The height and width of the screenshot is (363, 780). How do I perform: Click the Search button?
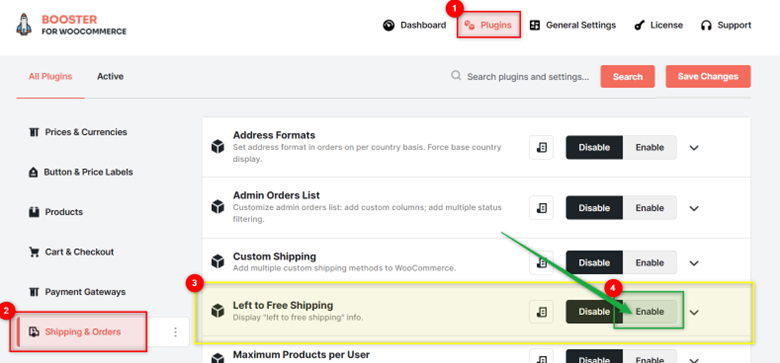tap(627, 77)
